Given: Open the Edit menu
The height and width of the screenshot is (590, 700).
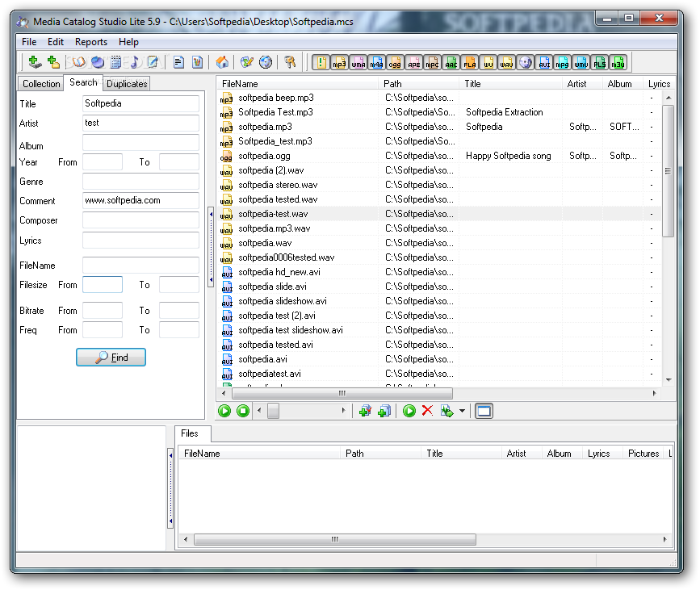Looking at the screenshot, I should 56,42.
